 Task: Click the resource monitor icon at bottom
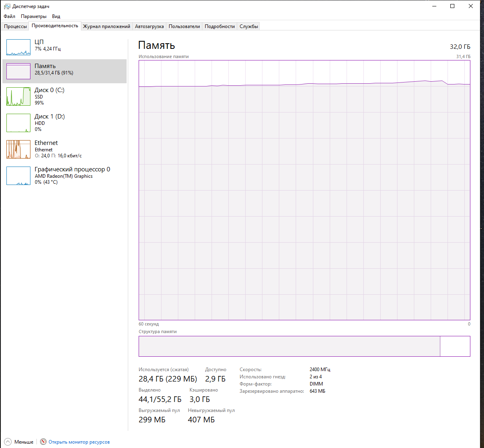[43, 442]
